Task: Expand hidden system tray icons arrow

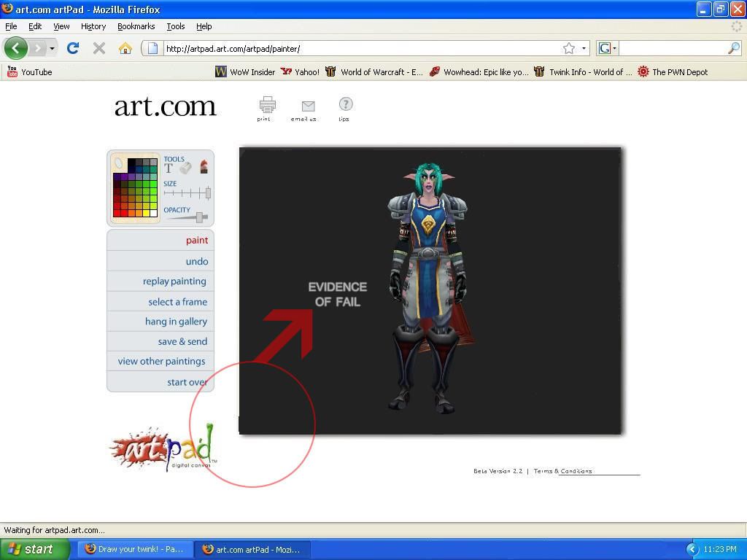Action: coord(692,550)
